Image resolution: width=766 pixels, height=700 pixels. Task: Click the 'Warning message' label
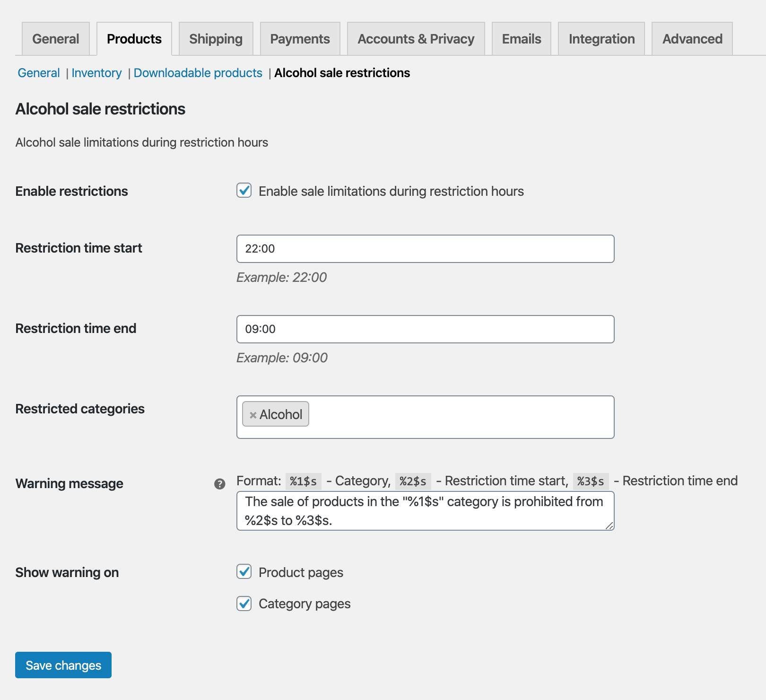pos(69,483)
